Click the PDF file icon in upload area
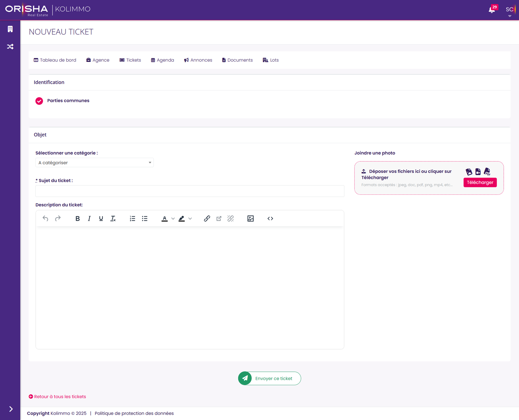 pyautogui.click(x=487, y=172)
